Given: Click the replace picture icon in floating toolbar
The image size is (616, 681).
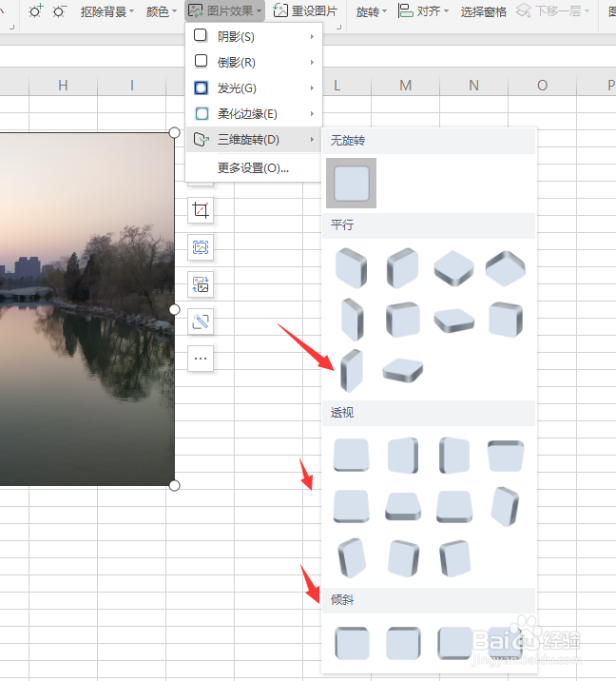Looking at the screenshot, I should 201,284.
